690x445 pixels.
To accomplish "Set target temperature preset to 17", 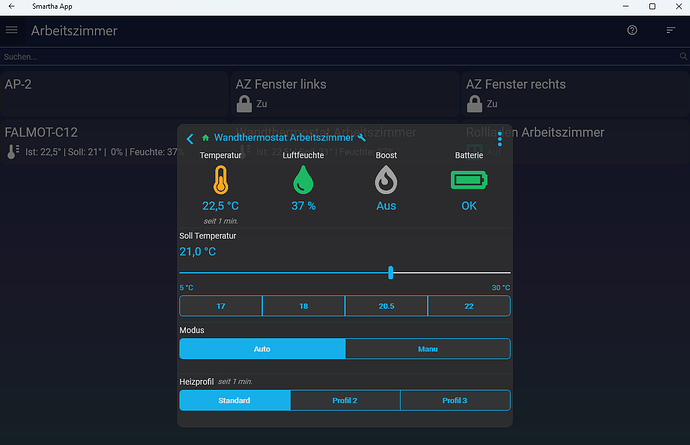I will (x=220, y=306).
